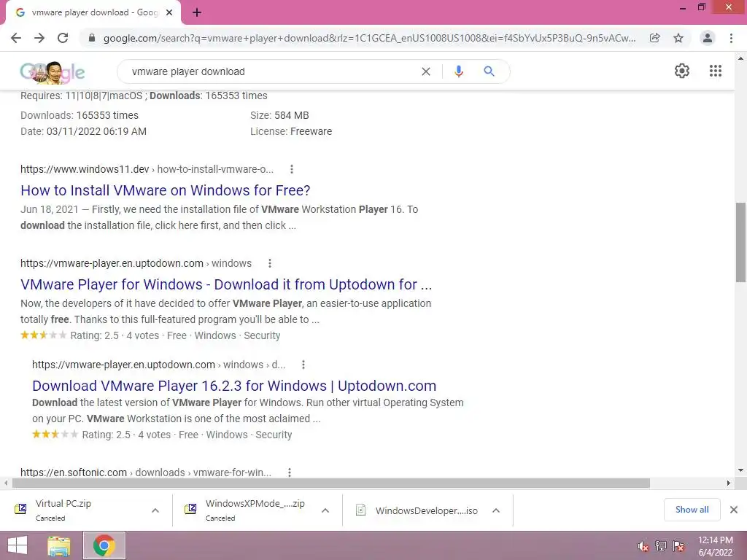This screenshot has height=560, width=747.
Task: Click the en.softonic.com URL breadcrumb
Action: tap(146, 472)
